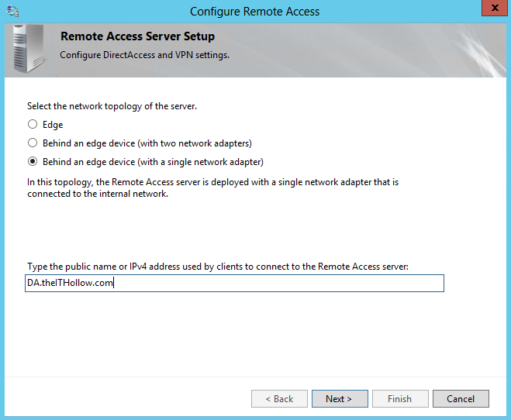Click the 'Configure Remote Access' title bar text
Viewport: 511px width, 420px height.
254,12
